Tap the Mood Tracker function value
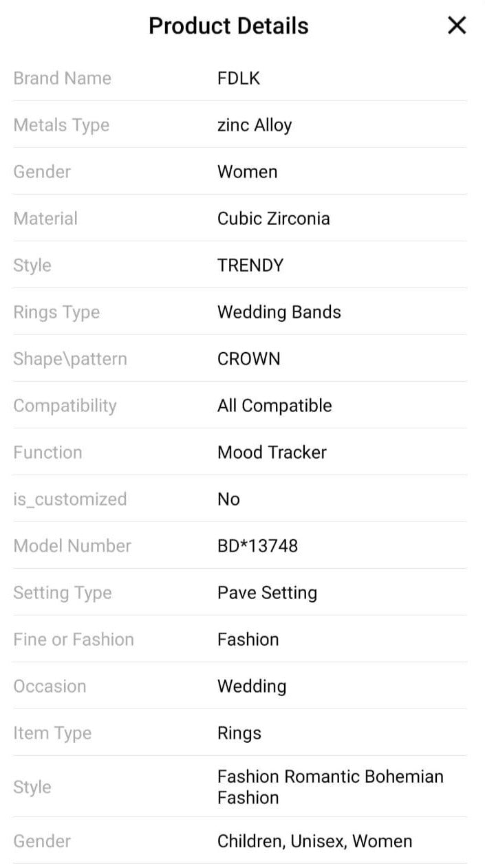 [272, 453]
